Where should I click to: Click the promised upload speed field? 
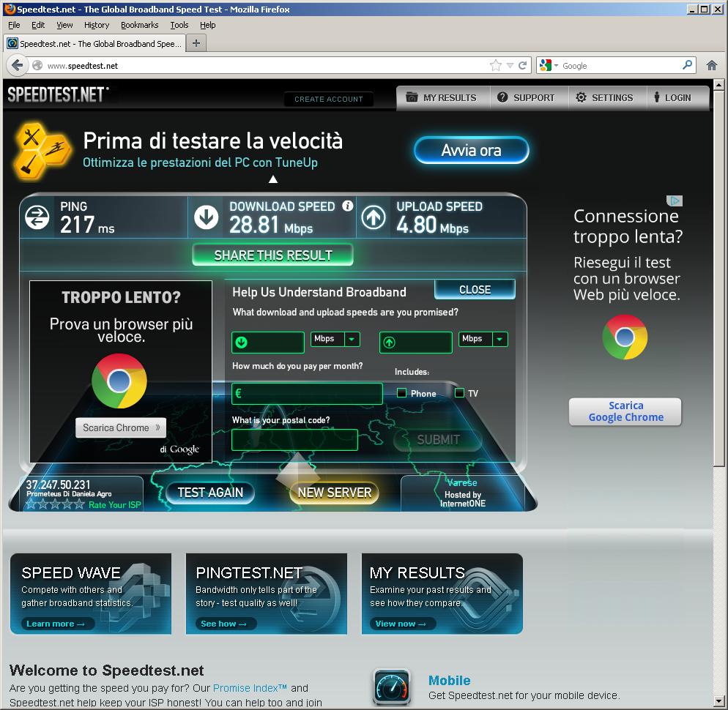(x=415, y=343)
